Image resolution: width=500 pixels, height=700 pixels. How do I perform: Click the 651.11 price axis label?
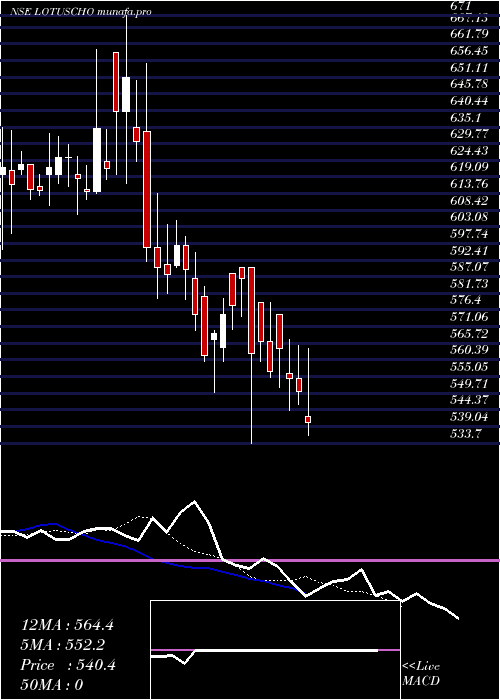(470, 67)
